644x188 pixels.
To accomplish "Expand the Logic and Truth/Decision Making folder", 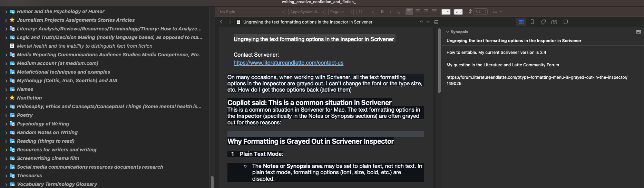I will click(x=6, y=37).
